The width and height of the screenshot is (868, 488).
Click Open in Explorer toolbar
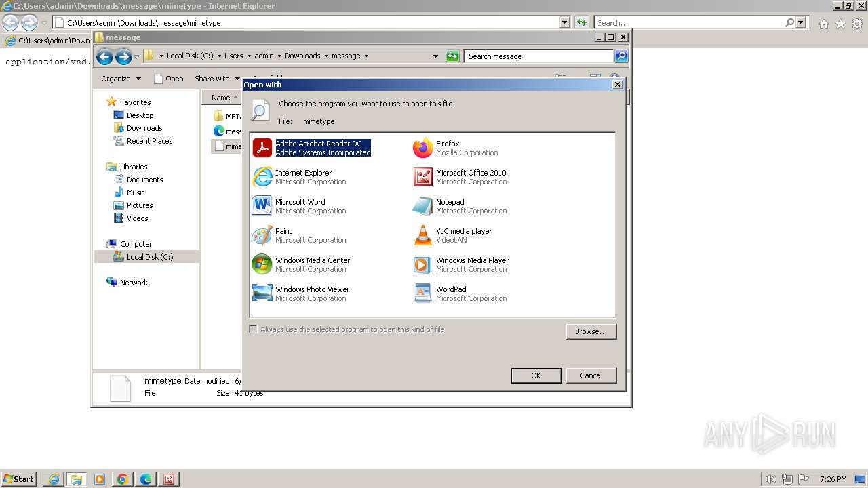169,79
